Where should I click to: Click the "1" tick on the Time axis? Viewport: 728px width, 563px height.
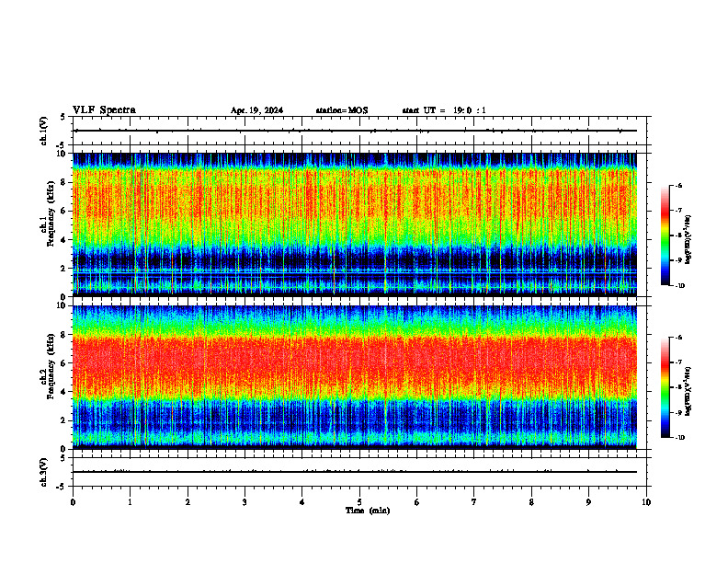point(131,502)
